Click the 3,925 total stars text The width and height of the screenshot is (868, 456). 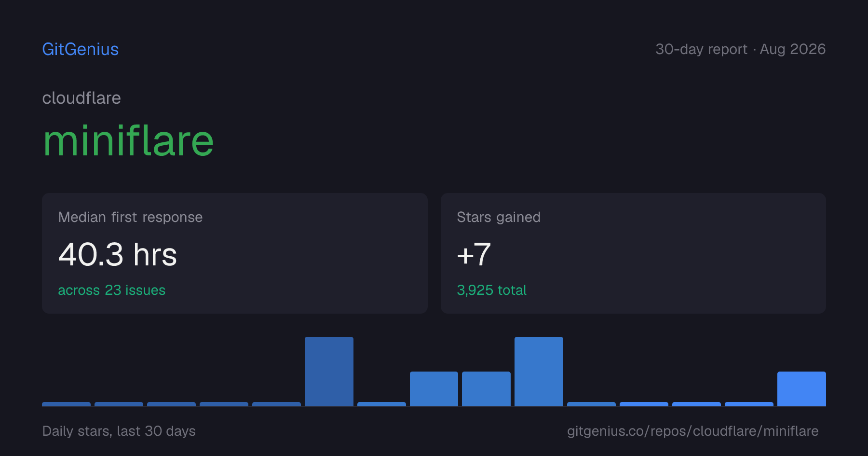[x=491, y=290]
